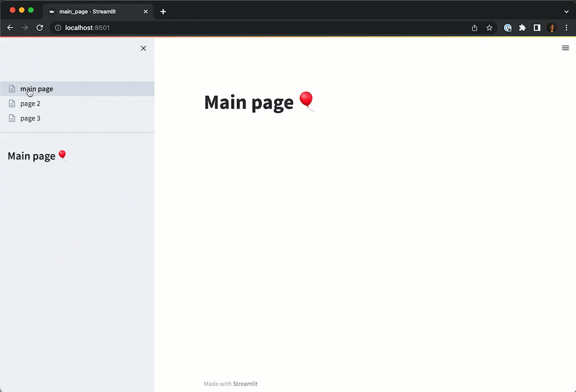Open the Chrome profile avatar
The image size is (576, 392).
point(552,28)
